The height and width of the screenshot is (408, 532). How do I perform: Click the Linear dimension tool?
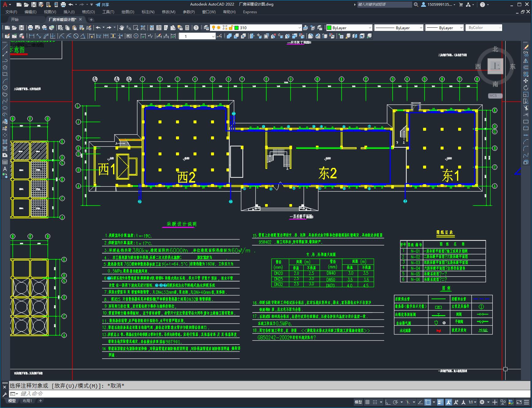coord(32,36)
